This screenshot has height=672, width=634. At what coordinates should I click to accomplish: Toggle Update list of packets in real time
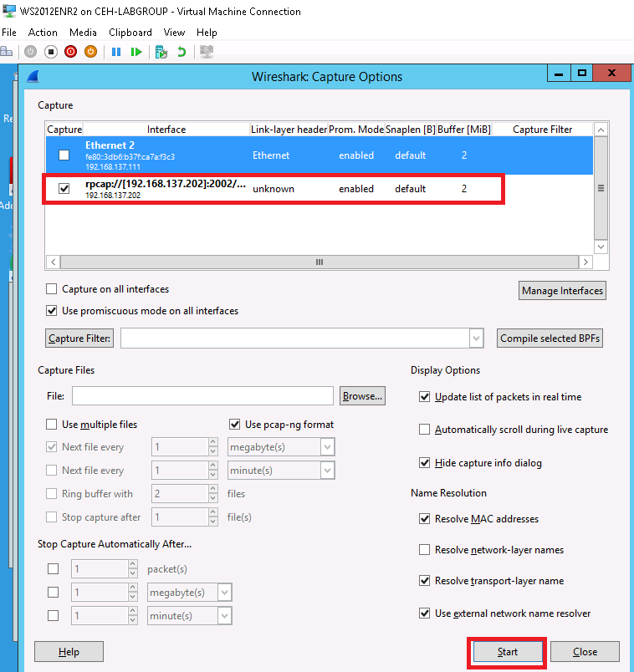424,397
